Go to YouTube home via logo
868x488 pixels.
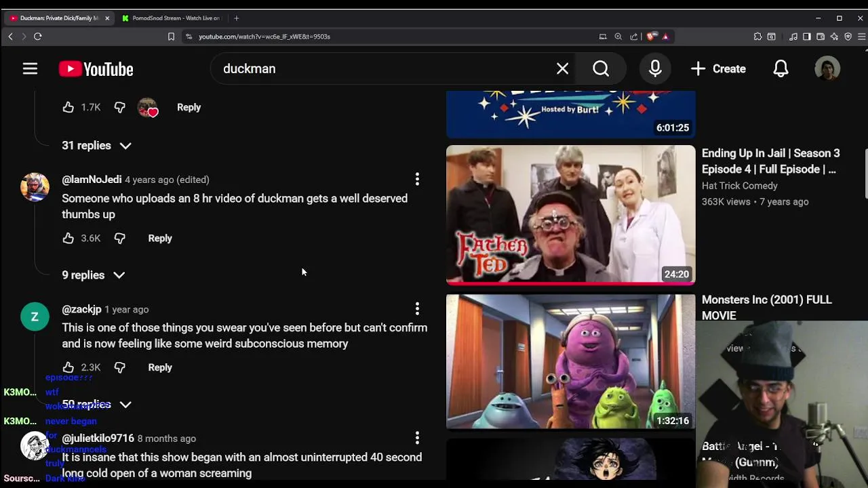96,69
